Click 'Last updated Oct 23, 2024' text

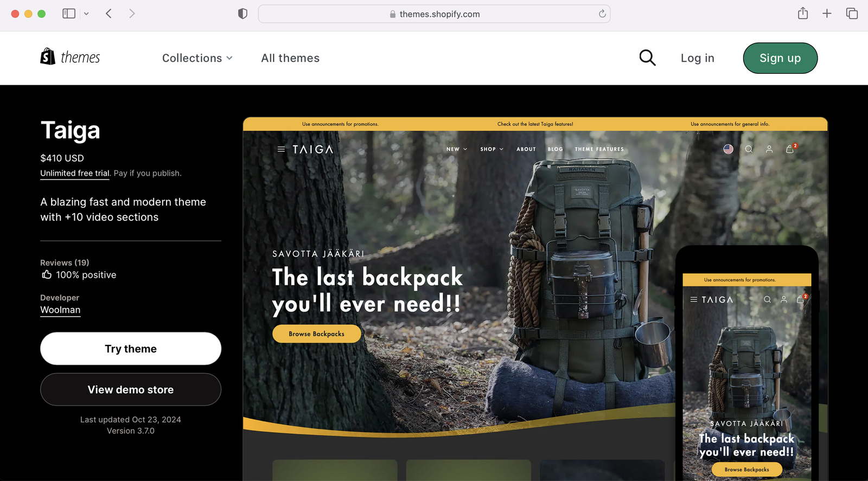pyautogui.click(x=131, y=419)
